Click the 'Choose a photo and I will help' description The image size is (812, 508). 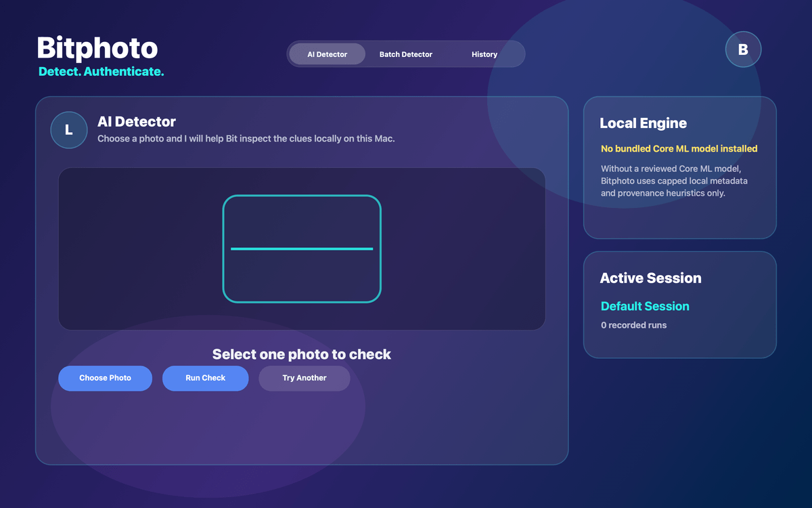tap(246, 138)
